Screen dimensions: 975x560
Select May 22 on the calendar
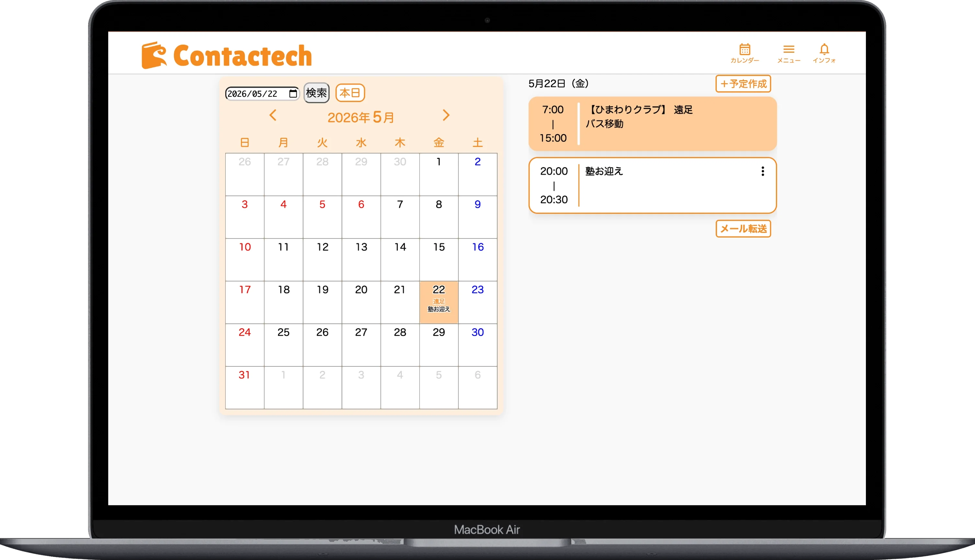(439, 302)
